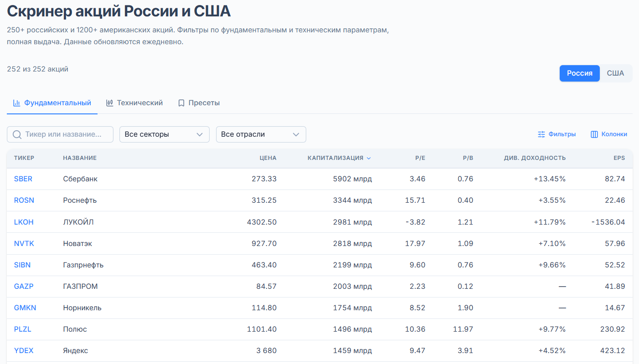Open the Технический tab
This screenshot has width=639, height=364.
point(134,103)
